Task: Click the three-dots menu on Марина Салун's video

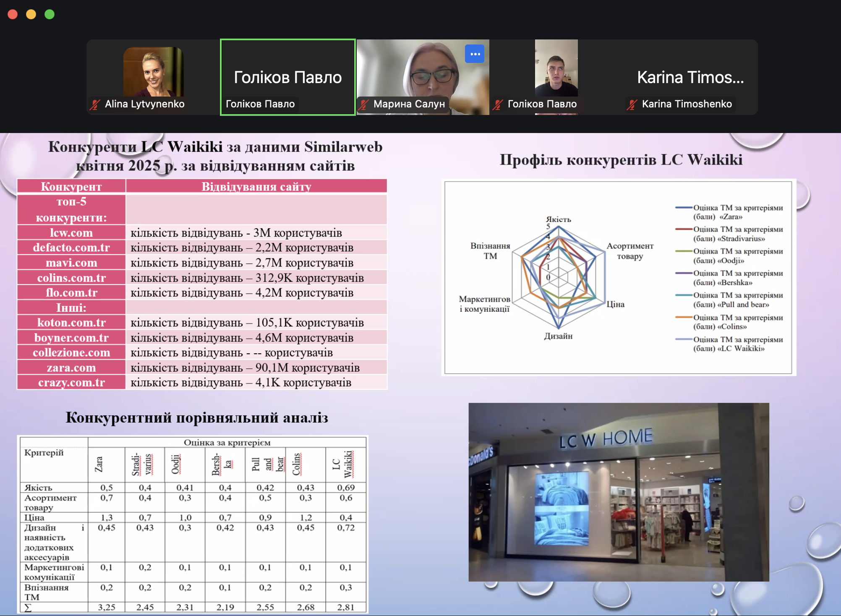Action: 475,54
